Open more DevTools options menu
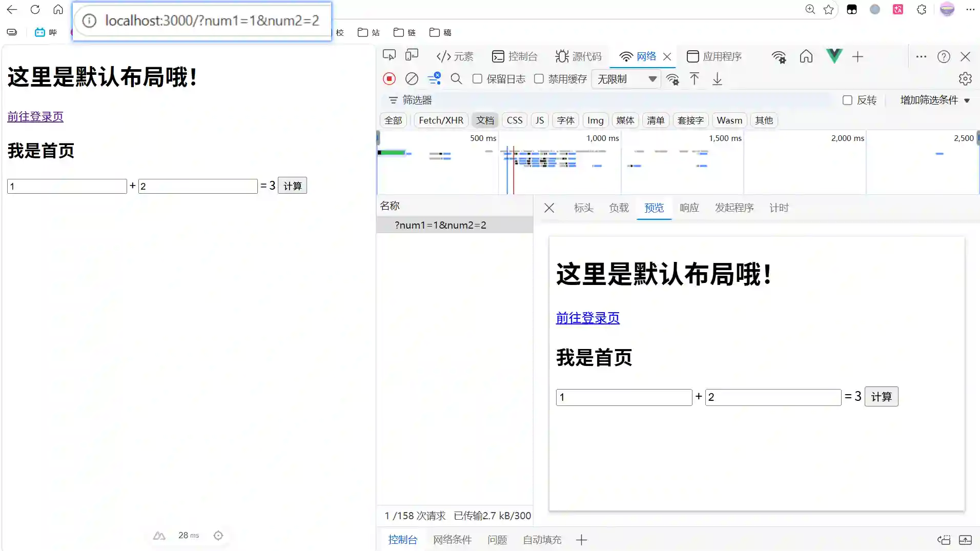Viewport: 980px width, 551px height. pyautogui.click(x=921, y=56)
